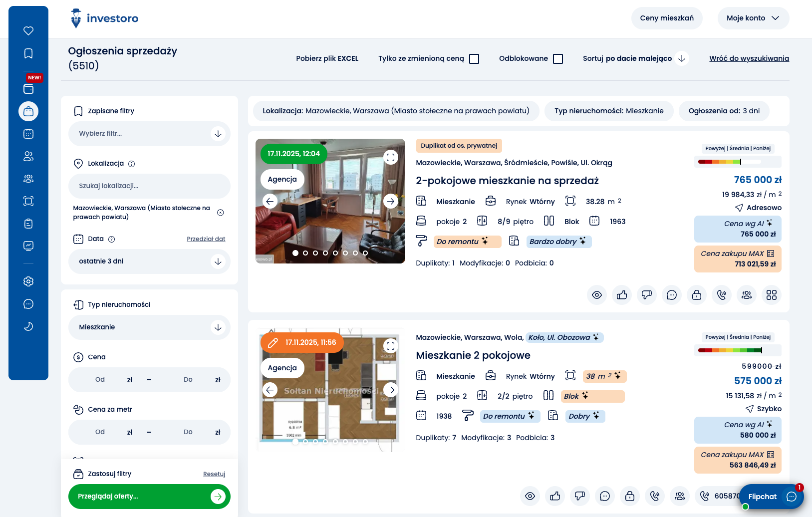812x517 pixels.
Task: Check the 'Odblokowane' checkbox
Action: pos(558,59)
